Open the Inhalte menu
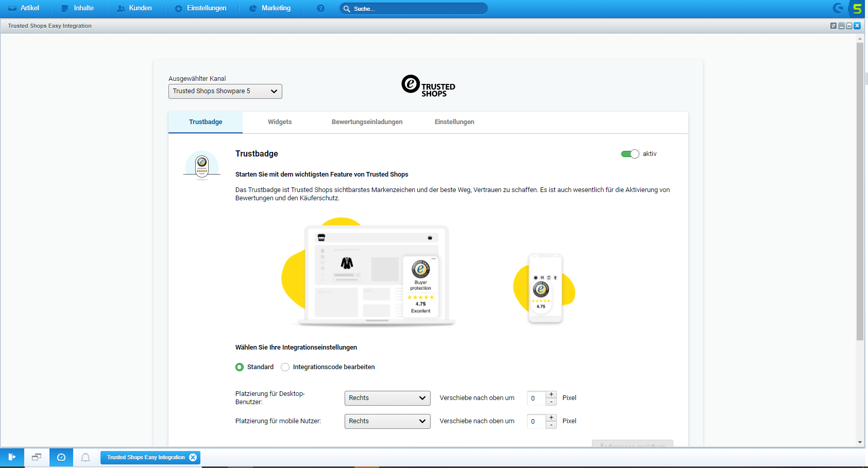This screenshot has height=468, width=868. [x=78, y=8]
